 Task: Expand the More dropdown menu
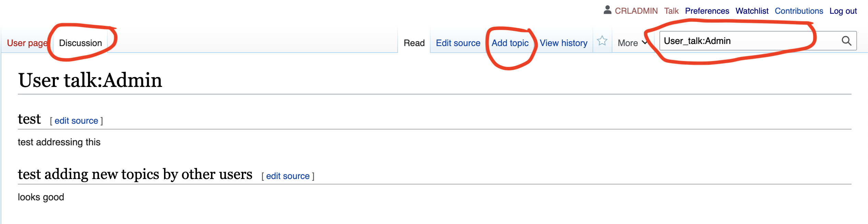pos(632,43)
